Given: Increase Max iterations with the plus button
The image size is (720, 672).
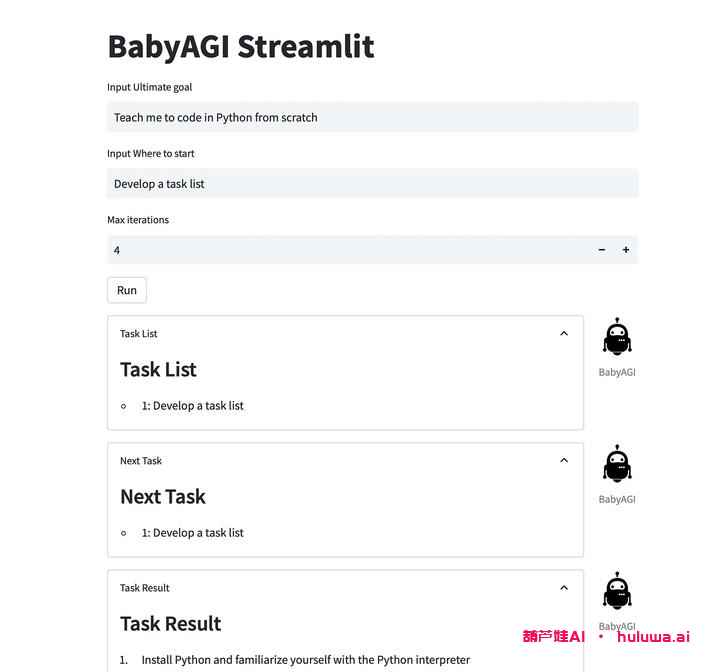Looking at the screenshot, I should click(x=626, y=250).
